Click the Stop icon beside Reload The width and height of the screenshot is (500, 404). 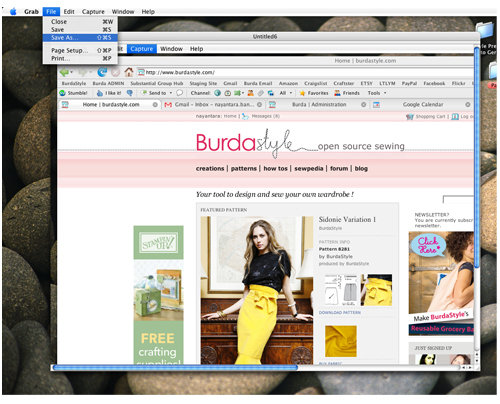click(x=115, y=72)
